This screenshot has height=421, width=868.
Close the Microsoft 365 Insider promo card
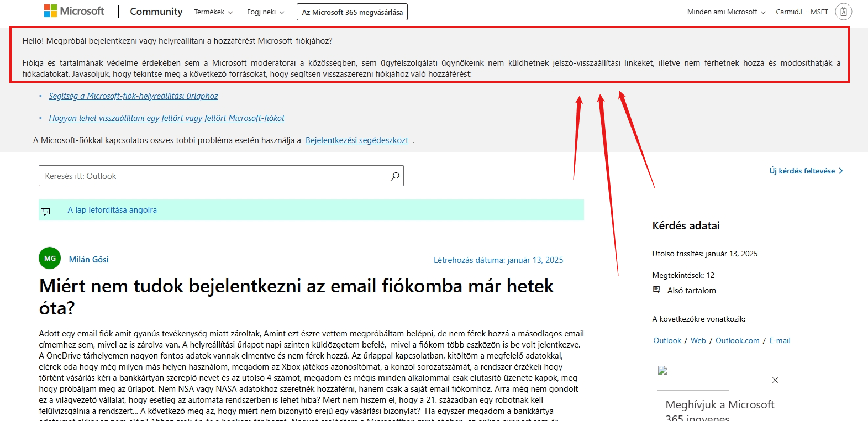pos(775,380)
